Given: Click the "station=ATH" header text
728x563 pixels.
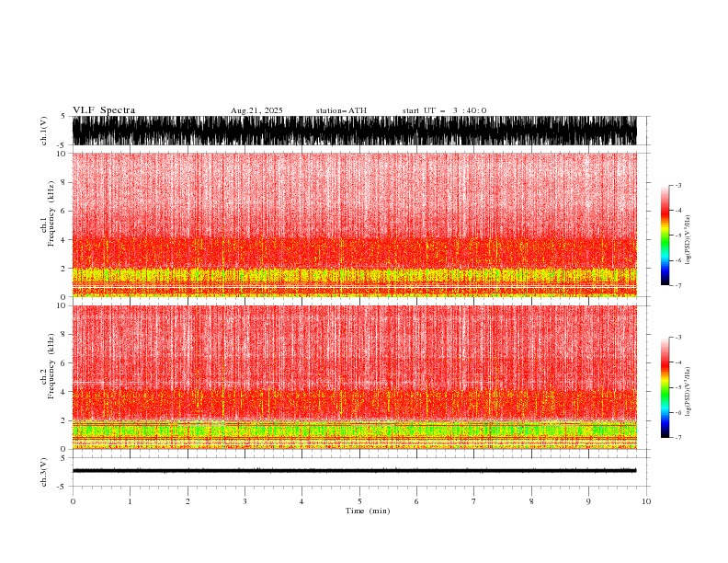Looking at the screenshot, I should [341, 110].
